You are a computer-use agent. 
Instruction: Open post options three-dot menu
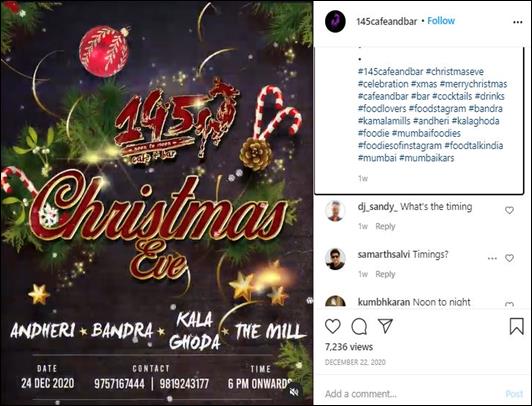coord(517,22)
